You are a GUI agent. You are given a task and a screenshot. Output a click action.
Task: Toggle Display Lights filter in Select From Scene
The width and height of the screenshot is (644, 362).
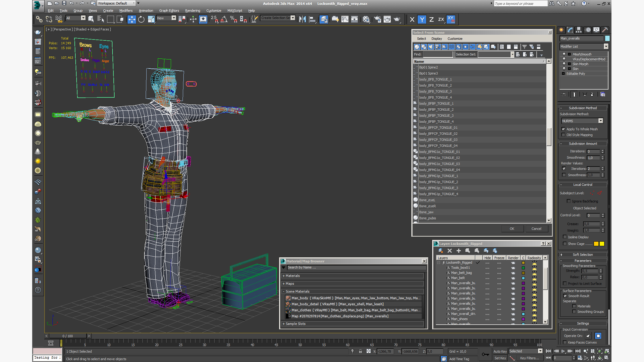pyautogui.click(x=431, y=47)
